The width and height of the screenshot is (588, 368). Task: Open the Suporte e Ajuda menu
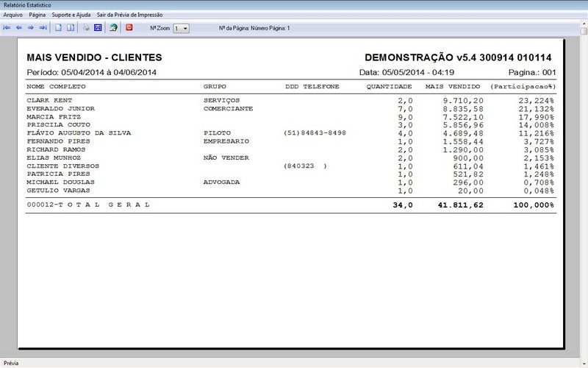(71, 15)
